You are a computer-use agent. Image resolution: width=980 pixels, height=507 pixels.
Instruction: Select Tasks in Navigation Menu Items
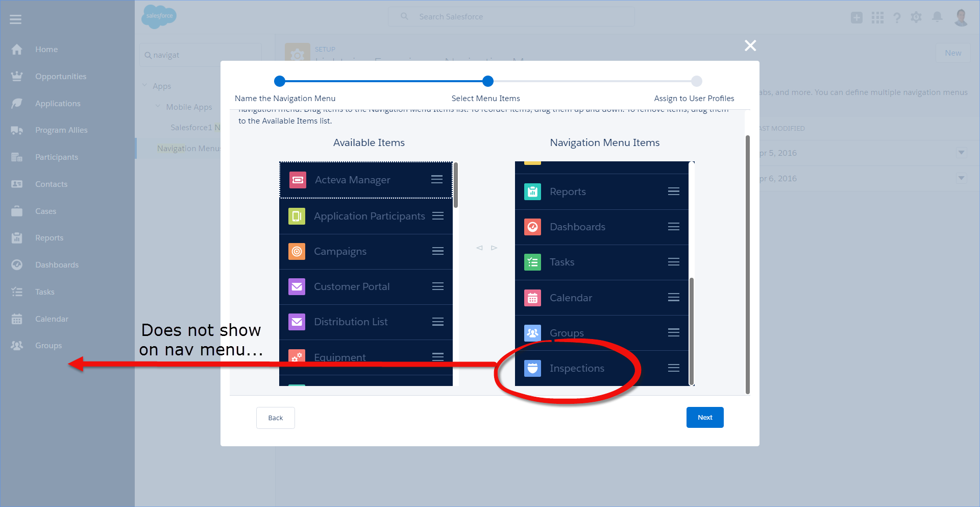602,262
